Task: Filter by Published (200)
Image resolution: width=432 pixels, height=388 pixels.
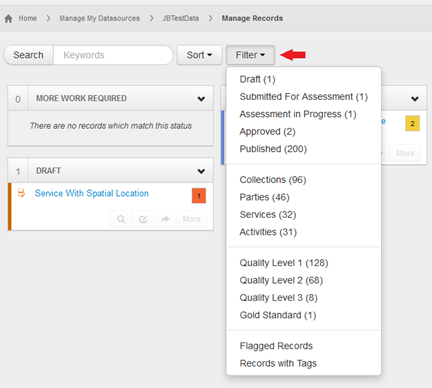Action: (x=273, y=149)
